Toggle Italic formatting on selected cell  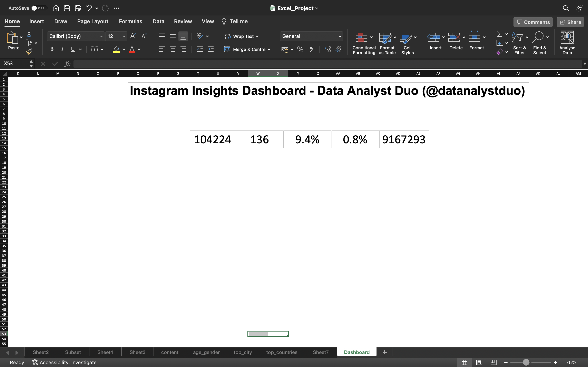tap(62, 50)
